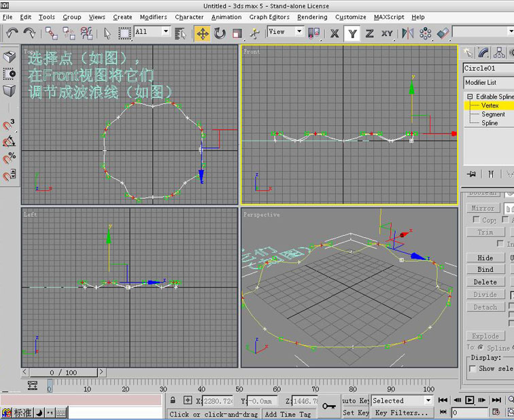Select Segment sub-object level
The image size is (514, 420).
(493, 114)
